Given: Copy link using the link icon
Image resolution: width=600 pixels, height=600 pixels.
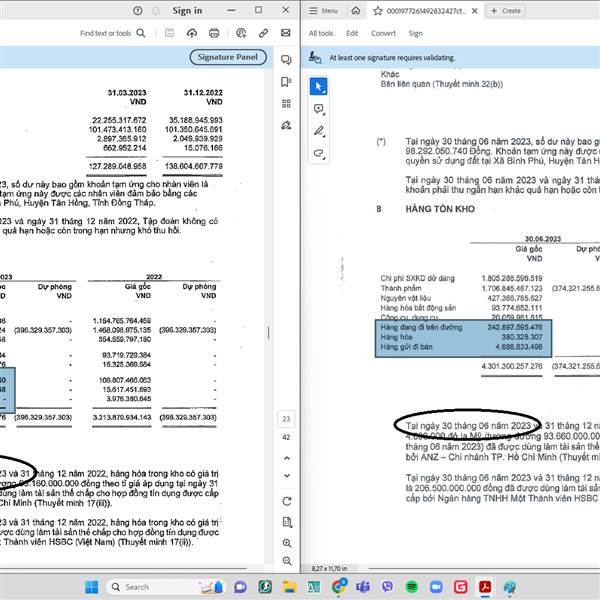Looking at the screenshot, I should (x=263, y=33).
